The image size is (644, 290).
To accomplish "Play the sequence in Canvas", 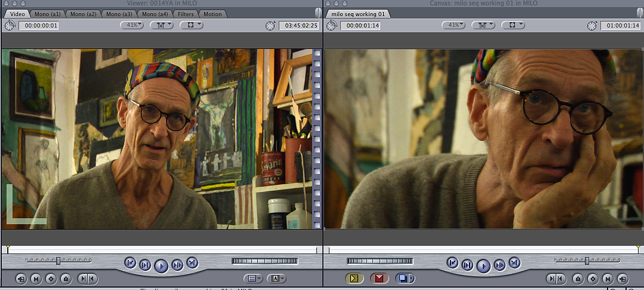I will pos(483,267).
